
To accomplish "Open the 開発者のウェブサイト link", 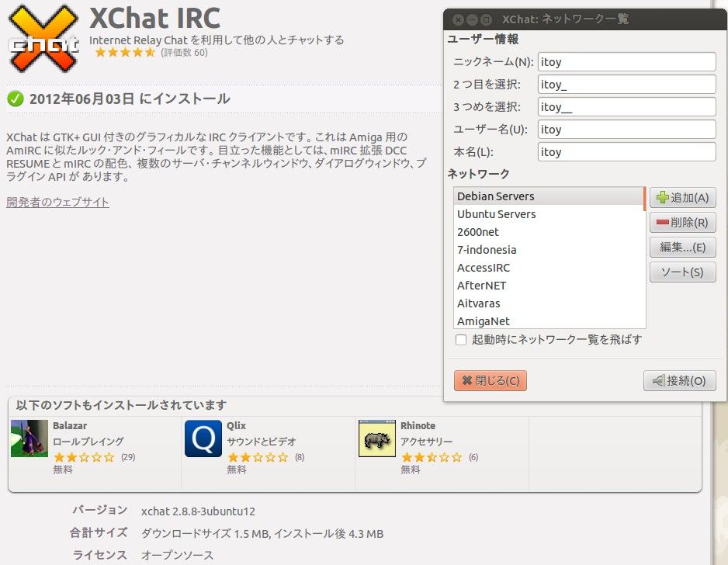I will 57,203.
